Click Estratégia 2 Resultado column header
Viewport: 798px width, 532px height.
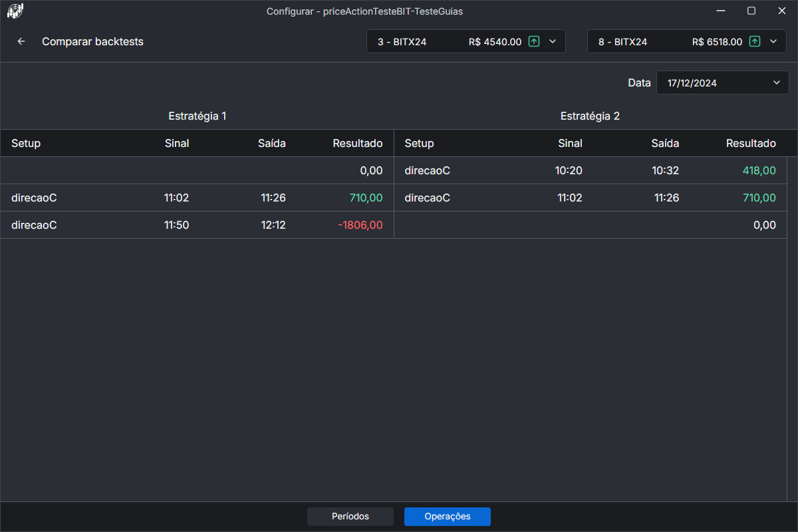pos(750,143)
